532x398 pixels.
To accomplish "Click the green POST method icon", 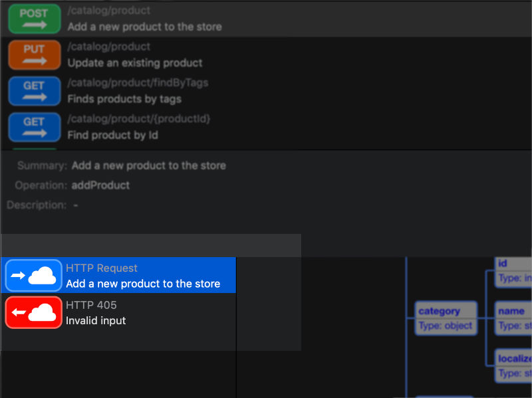I will pyautogui.click(x=34, y=19).
